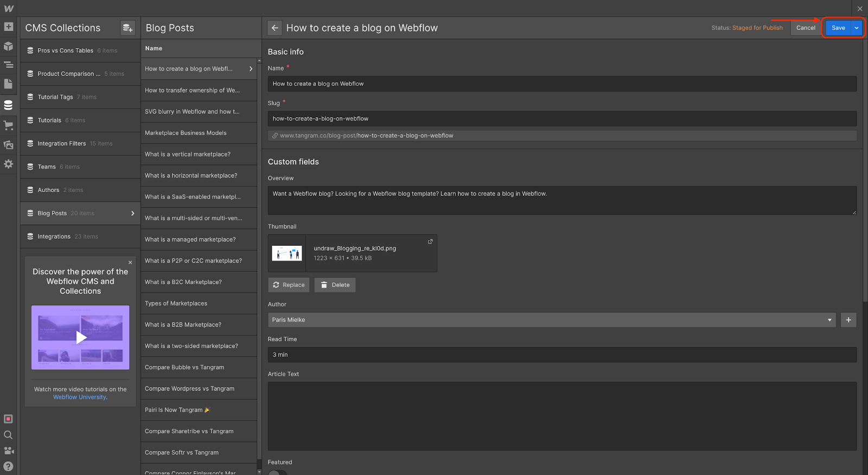Viewport: 868px width, 475px height.
Task: Click the undraw_Blogging thumbnail preview
Action: tap(287, 253)
